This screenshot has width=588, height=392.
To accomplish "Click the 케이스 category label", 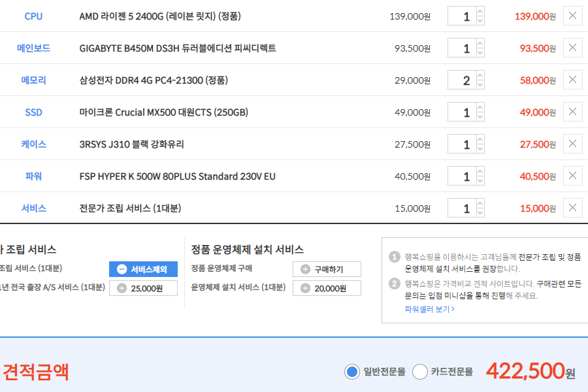I will pyautogui.click(x=33, y=144).
